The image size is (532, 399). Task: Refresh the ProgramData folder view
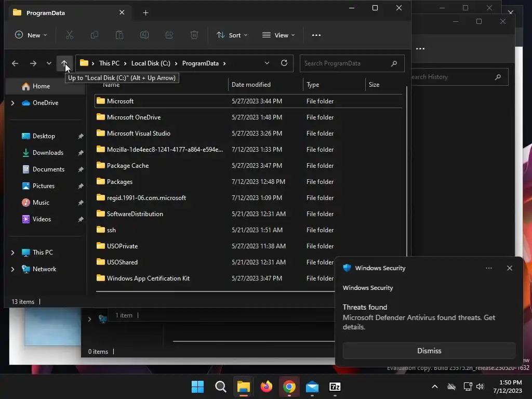(284, 63)
